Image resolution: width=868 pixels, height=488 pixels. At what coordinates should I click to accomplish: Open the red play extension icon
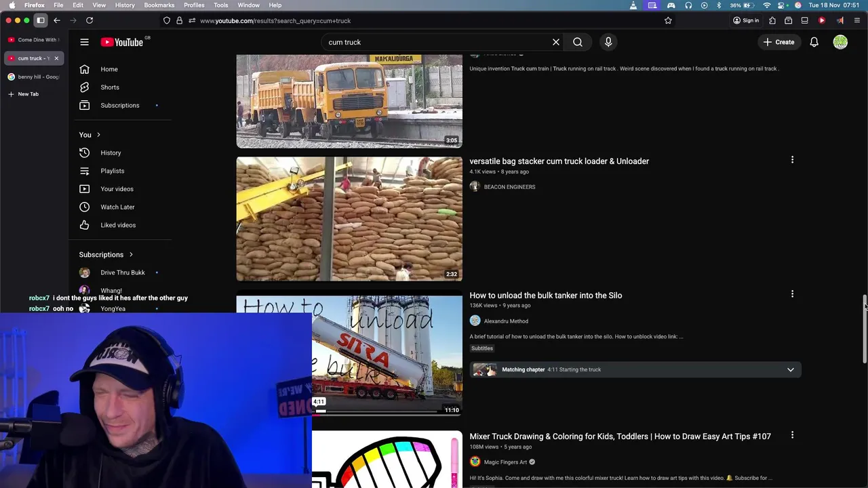click(x=822, y=20)
